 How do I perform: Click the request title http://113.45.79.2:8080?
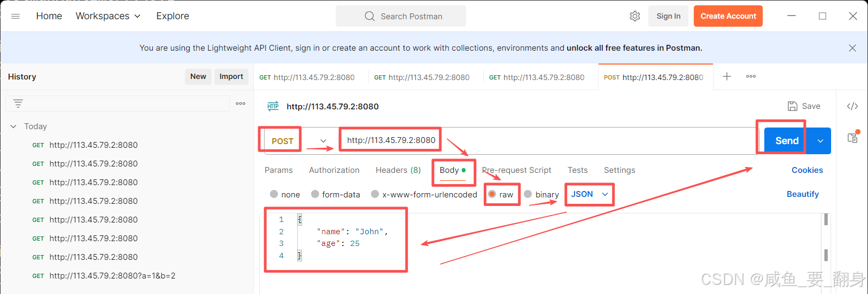[x=332, y=106]
